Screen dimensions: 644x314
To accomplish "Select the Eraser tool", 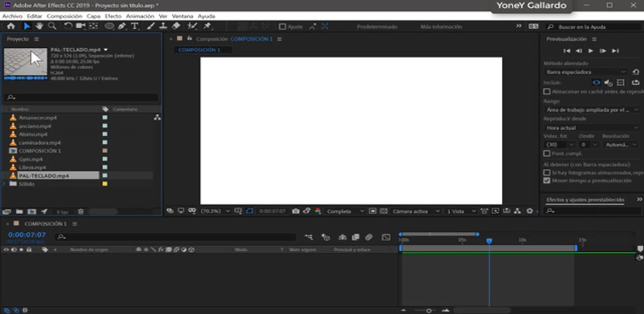I will pos(176,26).
